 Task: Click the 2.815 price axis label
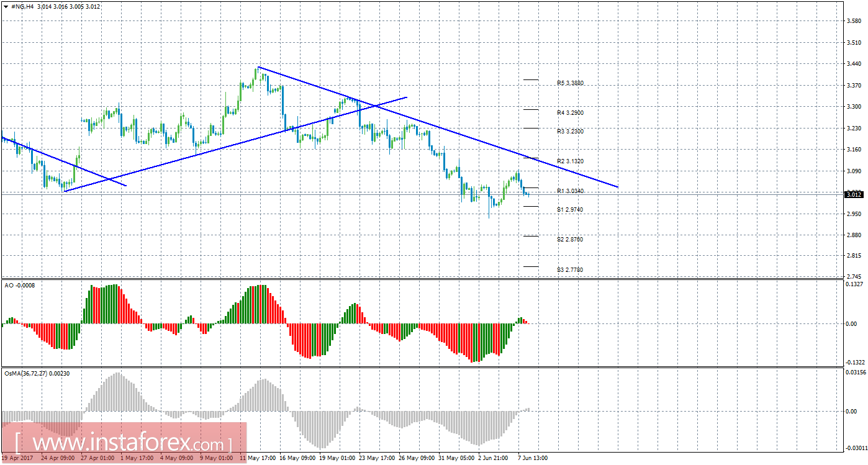(854, 255)
